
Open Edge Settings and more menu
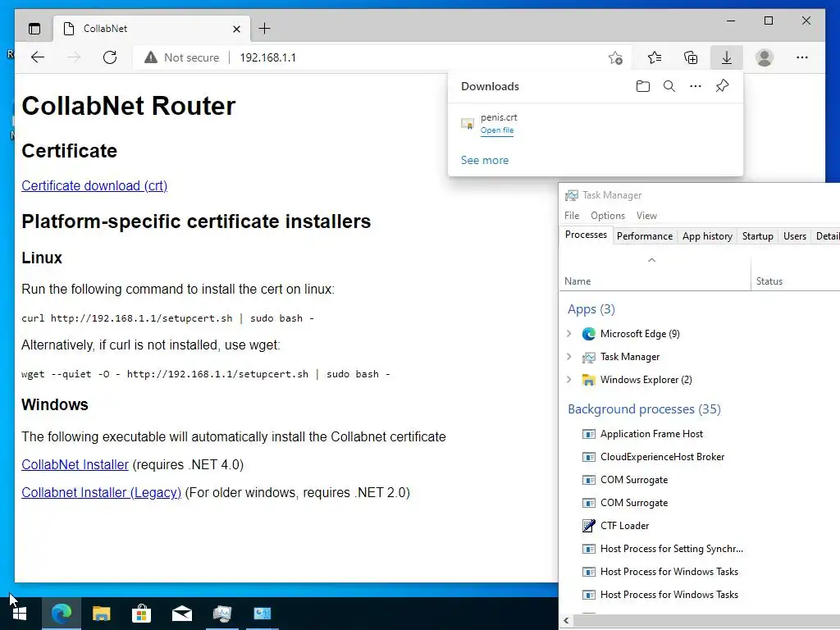(802, 57)
